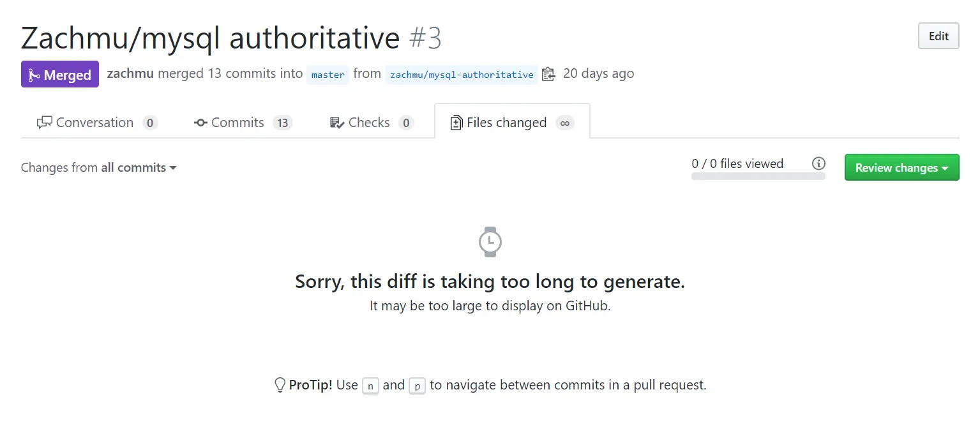The height and width of the screenshot is (422, 980).
Task: Follow the master branch link
Action: 328,75
